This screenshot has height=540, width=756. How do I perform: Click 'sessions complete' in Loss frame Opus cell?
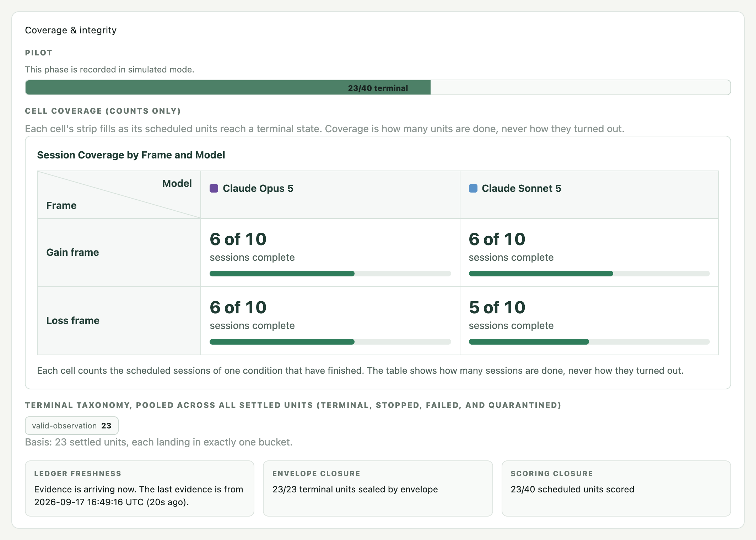pos(252,325)
